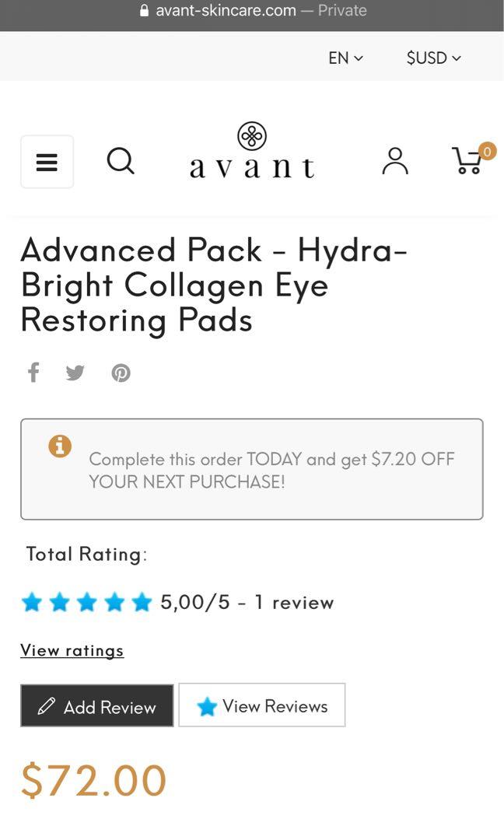
Task: Open the search magnifier icon
Action: point(121,161)
